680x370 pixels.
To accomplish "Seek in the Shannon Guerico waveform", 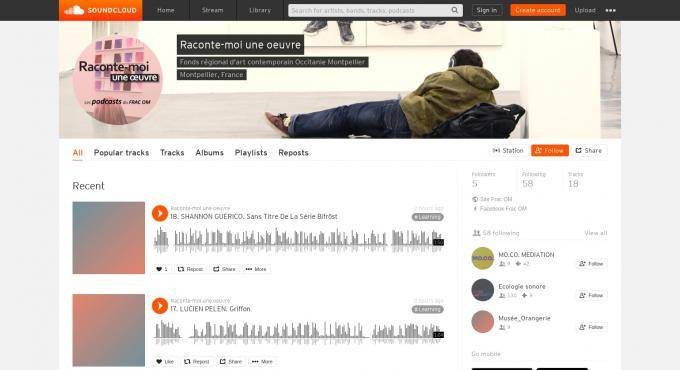I will 298,240.
